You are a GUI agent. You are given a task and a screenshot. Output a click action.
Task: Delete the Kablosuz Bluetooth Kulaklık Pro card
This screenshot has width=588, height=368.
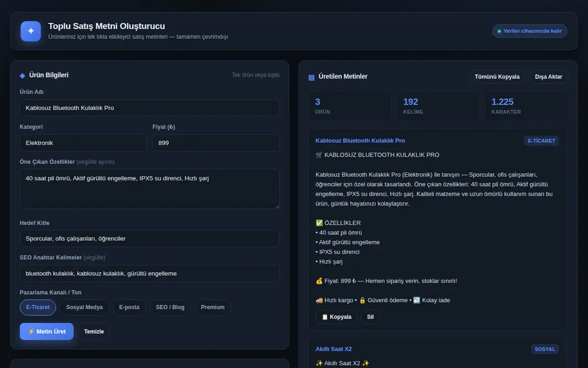pyautogui.click(x=370, y=317)
